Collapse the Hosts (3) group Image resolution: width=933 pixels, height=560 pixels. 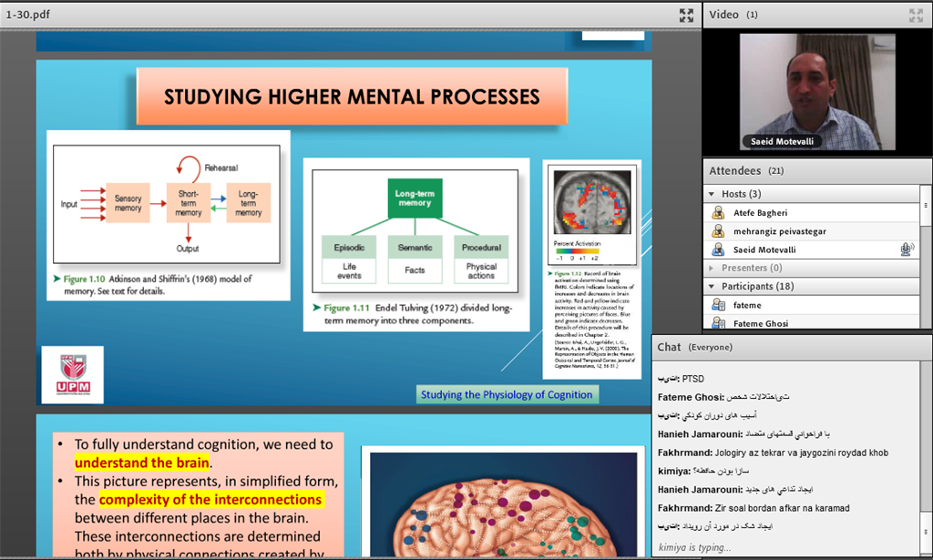(712, 194)
